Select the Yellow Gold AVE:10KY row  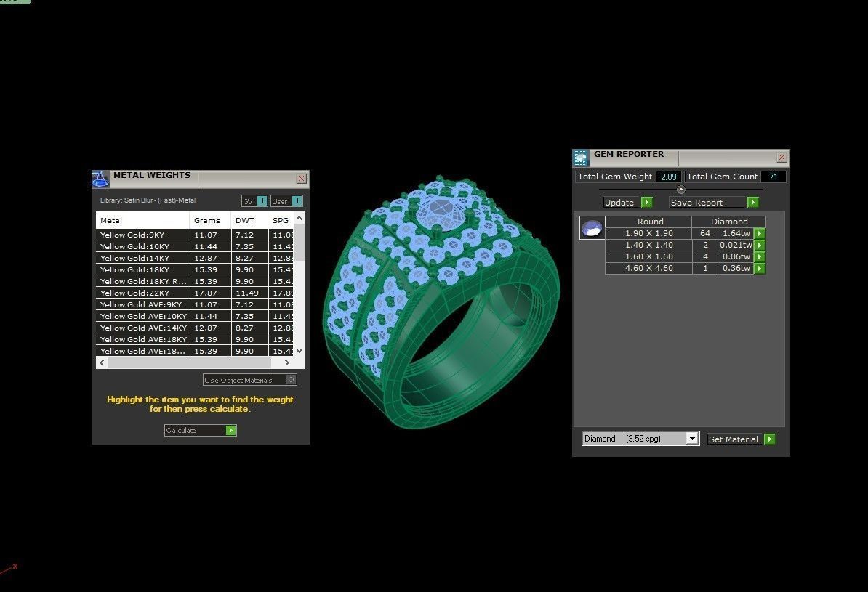pos(194,316)
